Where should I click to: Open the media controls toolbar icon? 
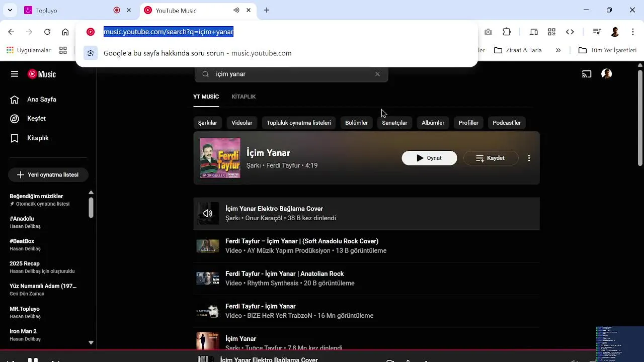tap(597, 32)
